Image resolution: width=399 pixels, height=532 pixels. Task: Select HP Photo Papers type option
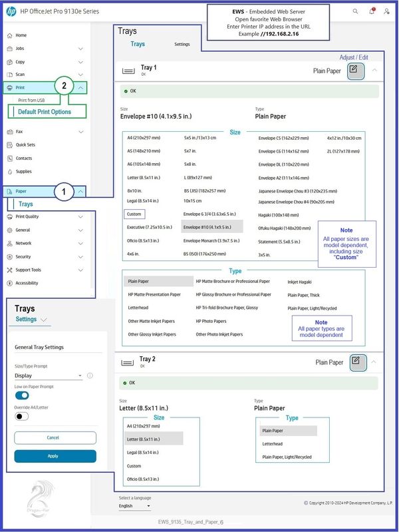(x=211, y=322)
